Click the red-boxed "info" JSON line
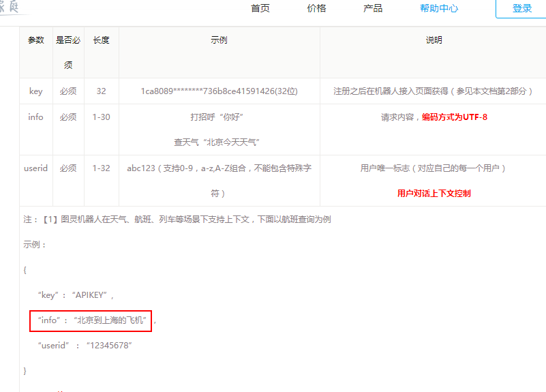Image resolution: width=546 pixels, height=392 pixels. (x=91, y=320)
